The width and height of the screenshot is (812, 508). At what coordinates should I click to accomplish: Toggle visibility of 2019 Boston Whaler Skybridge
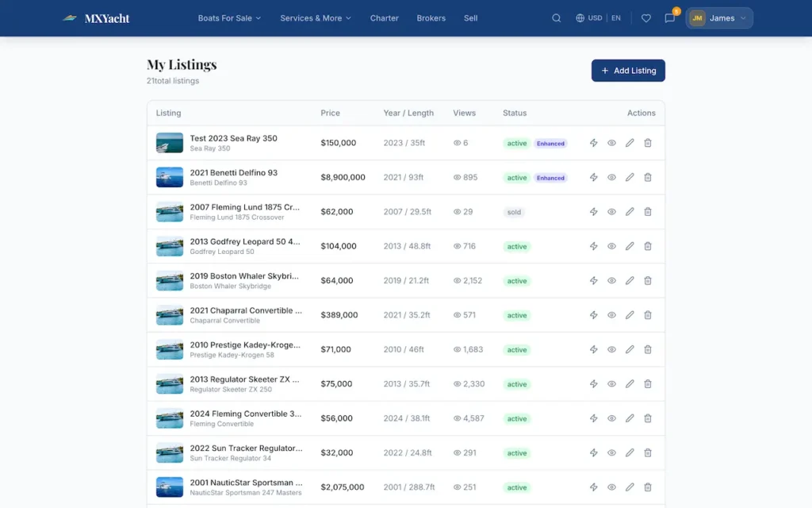pos(611,280)
